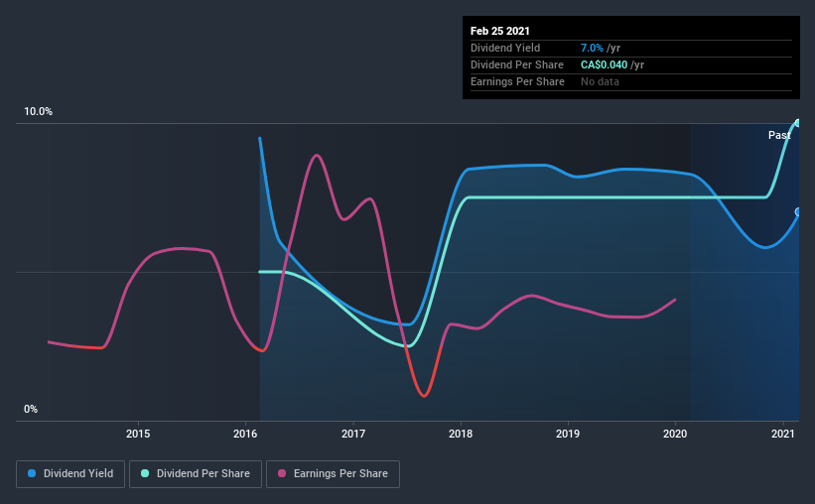Viewport: 815px width, 504px height.
Task: Click the 'No data' earnings value
Action: [x=600, y=81]
